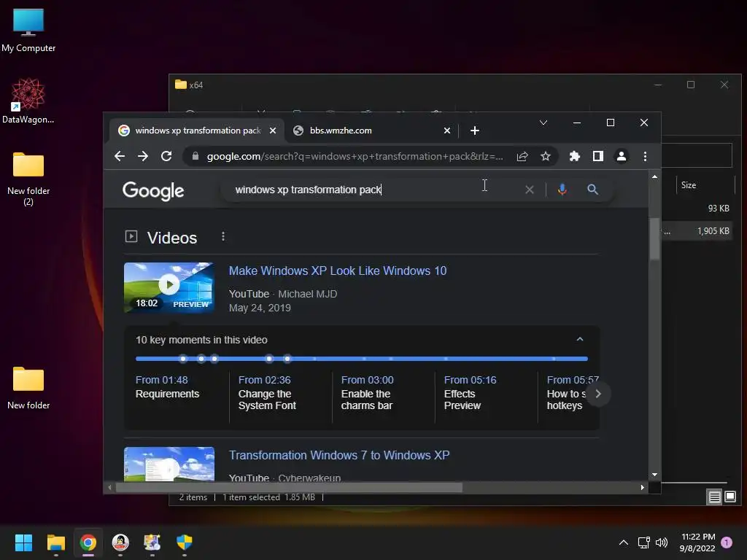The width and height of the screenshot is (747, 560).
Task: Click scroll up arrow in Chrome
Action: [x=654, y=176]
